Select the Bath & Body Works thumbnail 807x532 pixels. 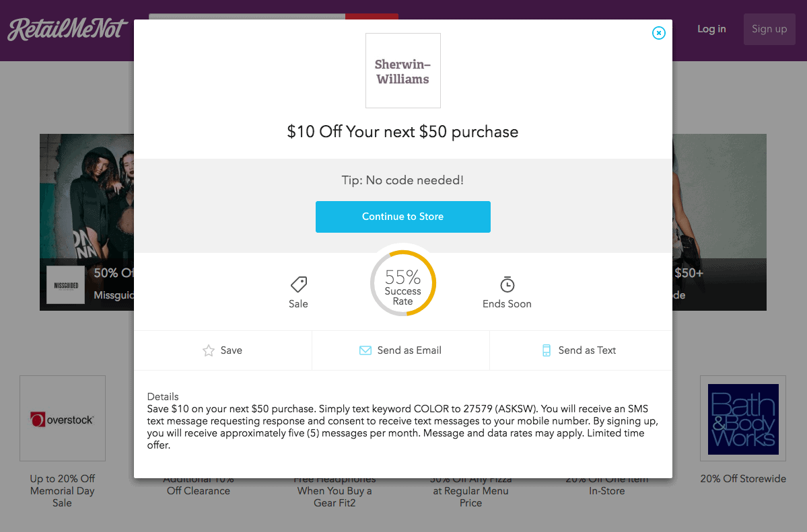coord(742,418)
